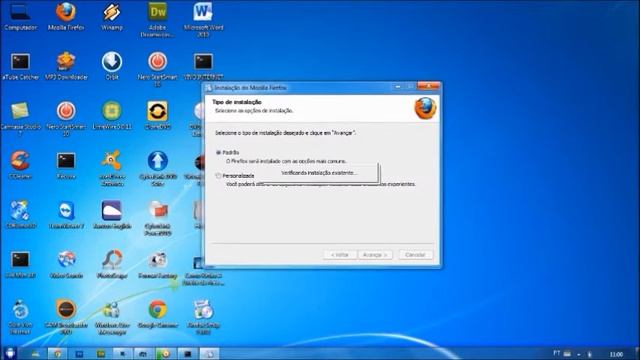Open Nero StartSmart icon beside Camtasia Studio
The image size is (640, 360).
[x=66, y=118]
